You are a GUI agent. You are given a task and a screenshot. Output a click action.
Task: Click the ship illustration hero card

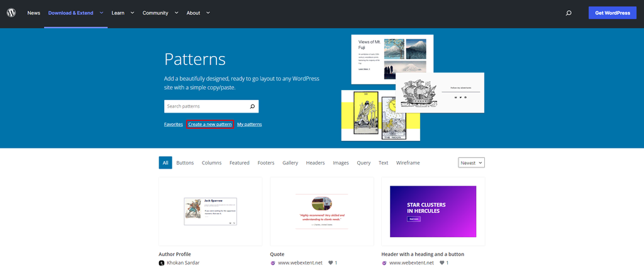(x=440, y=93)
